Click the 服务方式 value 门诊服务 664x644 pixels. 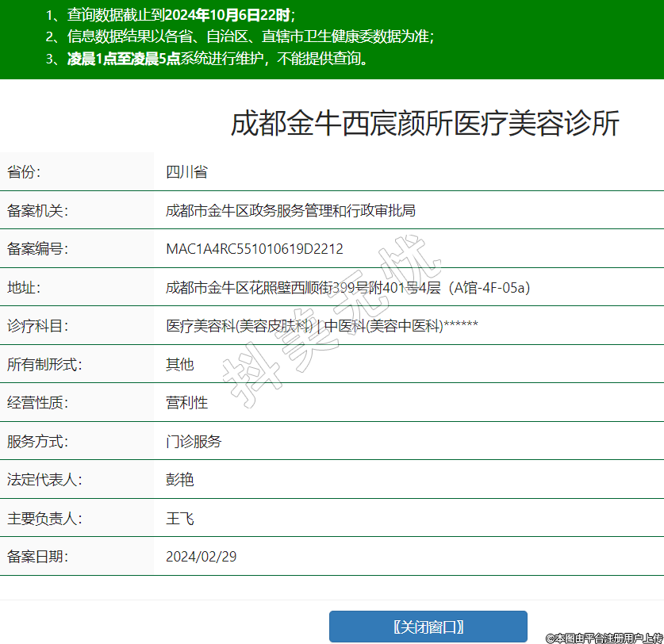[194, 442]
